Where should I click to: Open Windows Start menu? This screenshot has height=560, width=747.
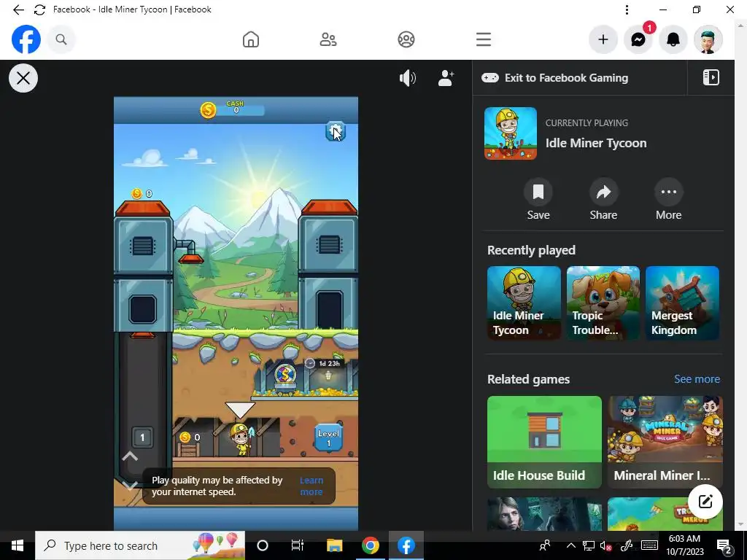(x=18, y=545)
